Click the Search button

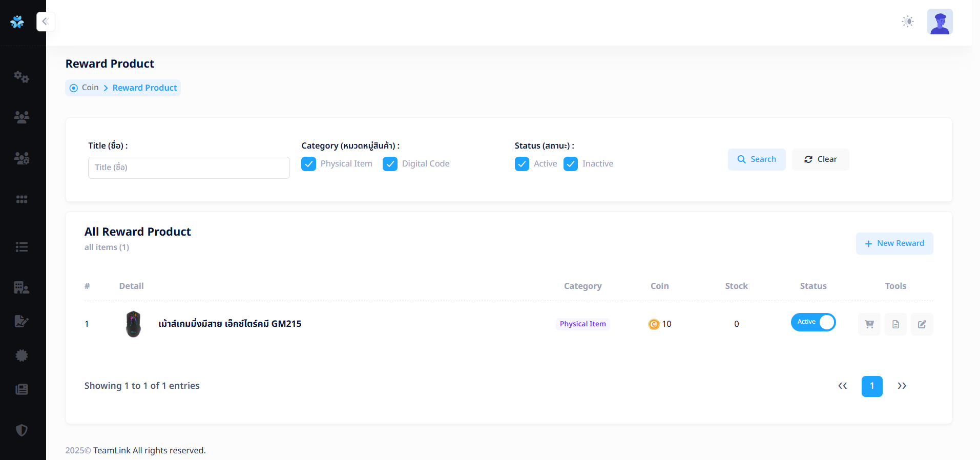click(756, 159)
